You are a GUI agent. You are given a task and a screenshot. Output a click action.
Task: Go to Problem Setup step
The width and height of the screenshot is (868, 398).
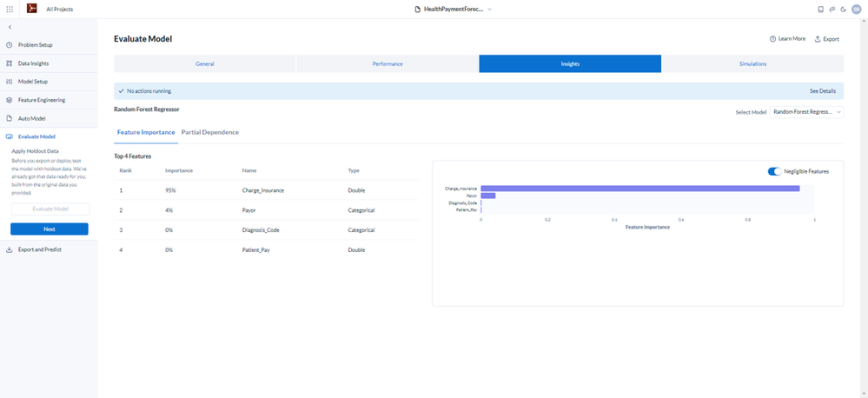(35, 45)
